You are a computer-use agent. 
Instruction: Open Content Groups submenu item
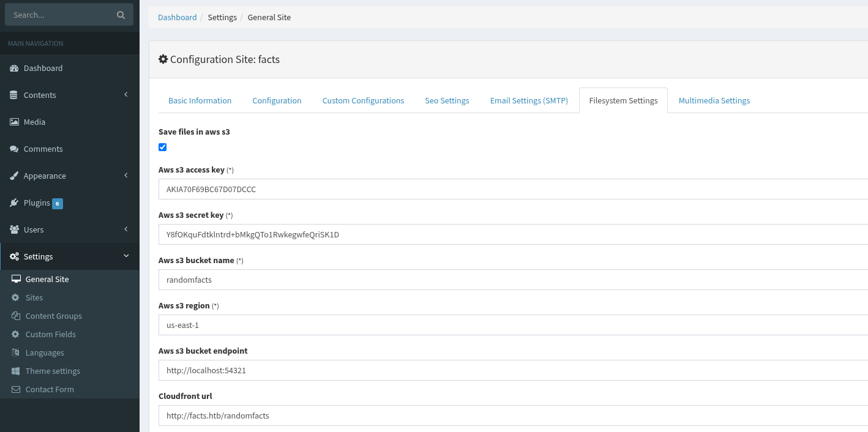pyautogui.click(x=70, y=316)
